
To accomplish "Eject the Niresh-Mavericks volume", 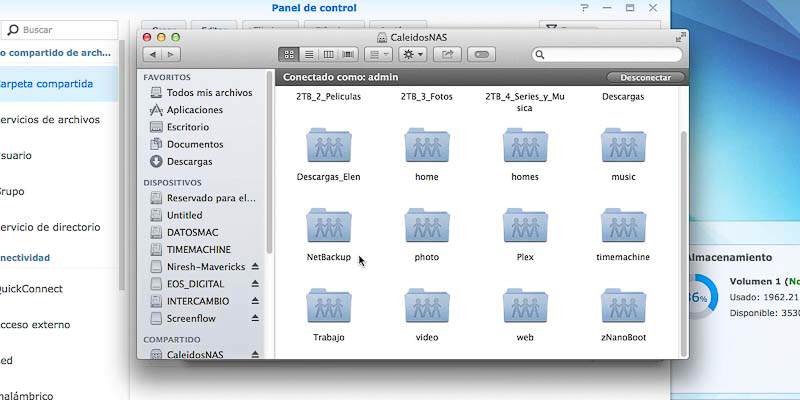I will pyautogui.click(x=256, y=267).
